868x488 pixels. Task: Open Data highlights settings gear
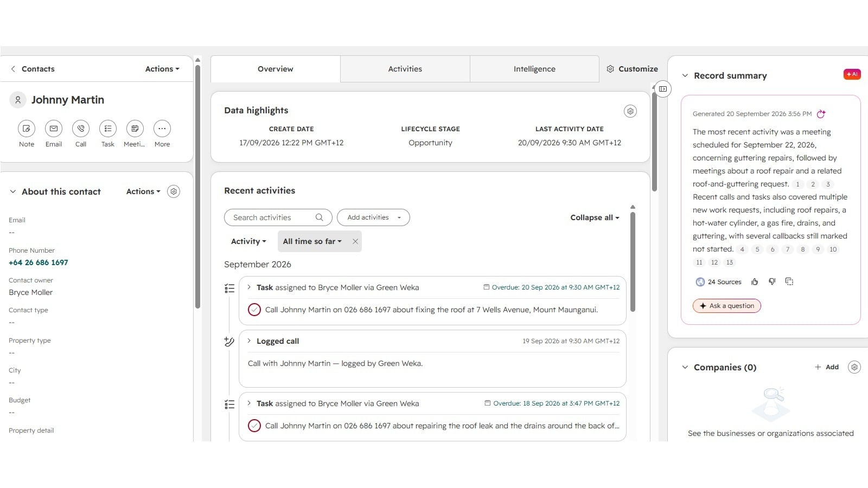[x=630, y=111]
